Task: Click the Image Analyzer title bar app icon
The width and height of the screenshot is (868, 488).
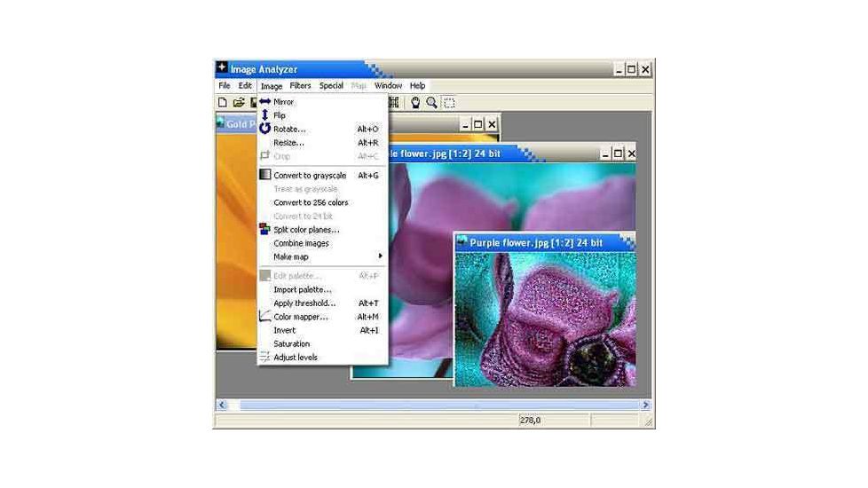Action: [x=222, y=67]
